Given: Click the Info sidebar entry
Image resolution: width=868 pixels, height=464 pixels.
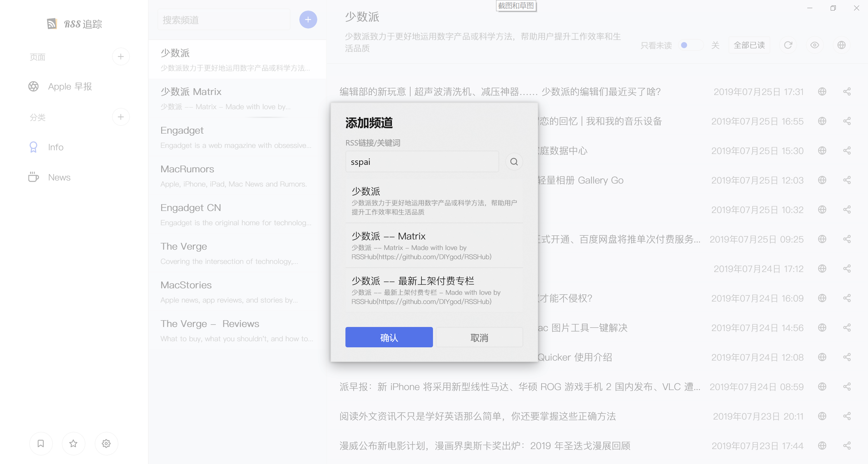Looking at the screenshot, I should [x=55, y=147].
